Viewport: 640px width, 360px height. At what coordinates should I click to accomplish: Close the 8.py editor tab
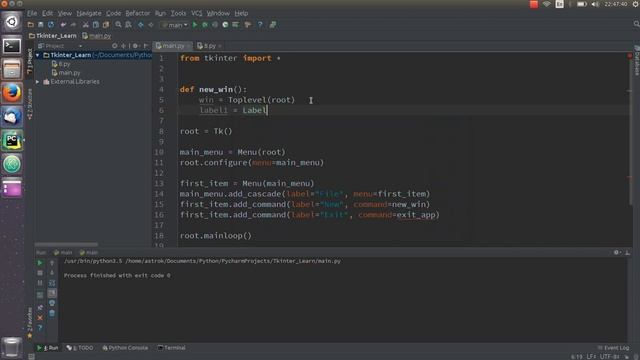pyautogui.click(x=220, y=46)
